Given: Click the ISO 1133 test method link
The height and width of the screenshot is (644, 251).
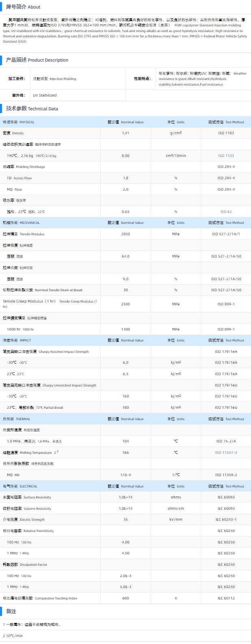Looking at the screenshot, I should pos(226,156).
